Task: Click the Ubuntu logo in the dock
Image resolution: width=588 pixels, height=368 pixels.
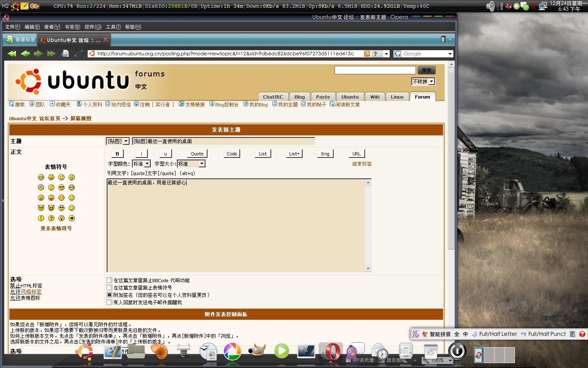Action: point(85,352)
